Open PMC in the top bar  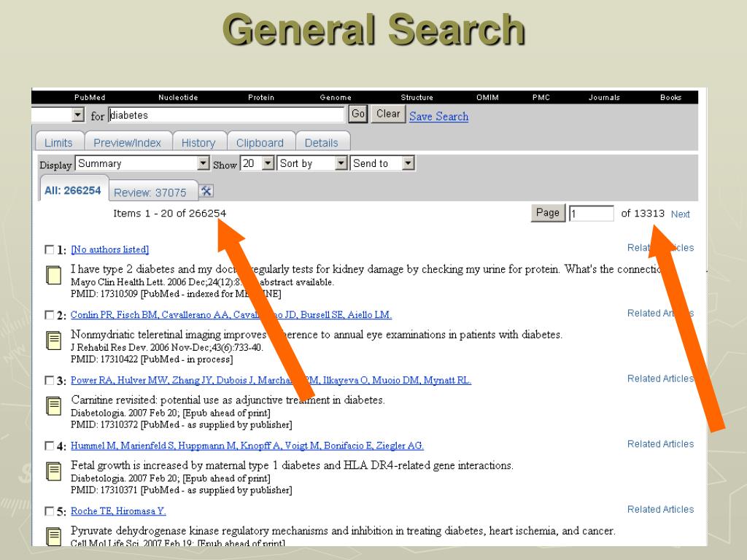tap(541, 97)
